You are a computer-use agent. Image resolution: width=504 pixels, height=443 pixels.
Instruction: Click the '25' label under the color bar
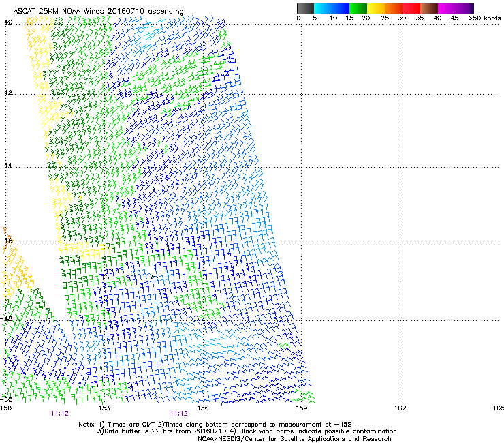(x=385, y=18)
